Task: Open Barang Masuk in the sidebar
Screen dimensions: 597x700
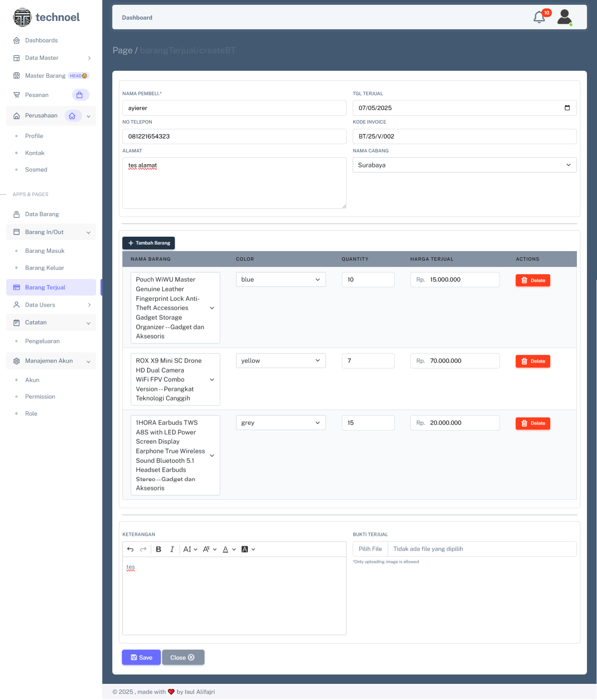Action: click(45, 251)
